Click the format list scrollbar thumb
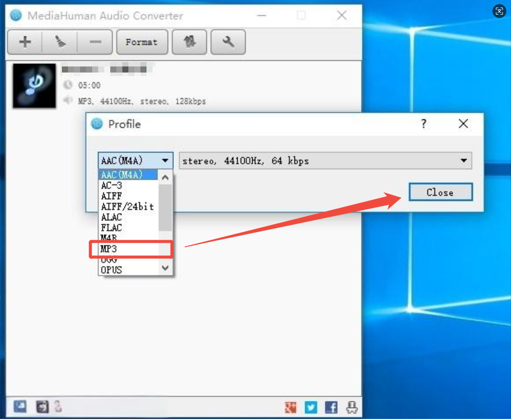 (x=165, y=207)
